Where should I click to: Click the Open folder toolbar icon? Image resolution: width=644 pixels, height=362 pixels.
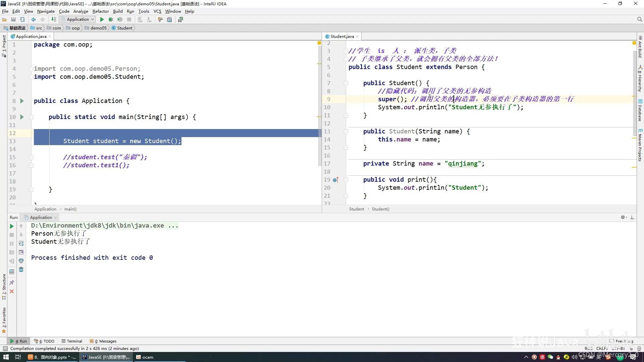click(4, 19)
